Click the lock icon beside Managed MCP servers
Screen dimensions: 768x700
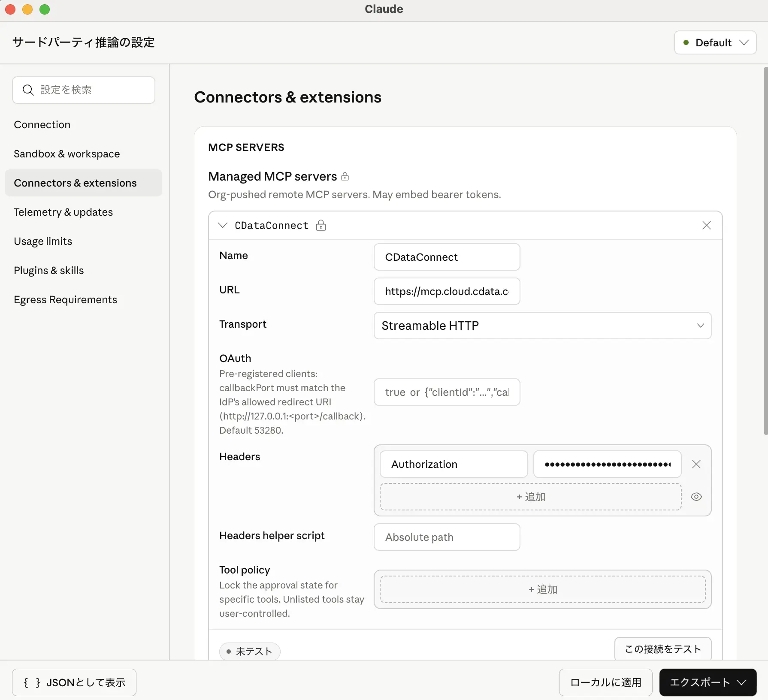click(345, 176)
